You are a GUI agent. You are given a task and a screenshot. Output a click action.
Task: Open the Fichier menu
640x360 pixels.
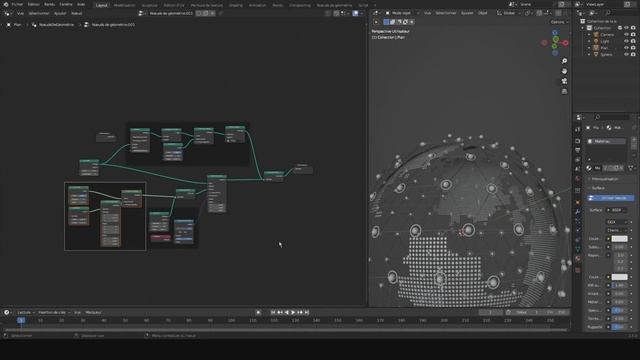[x=17, y=4]
